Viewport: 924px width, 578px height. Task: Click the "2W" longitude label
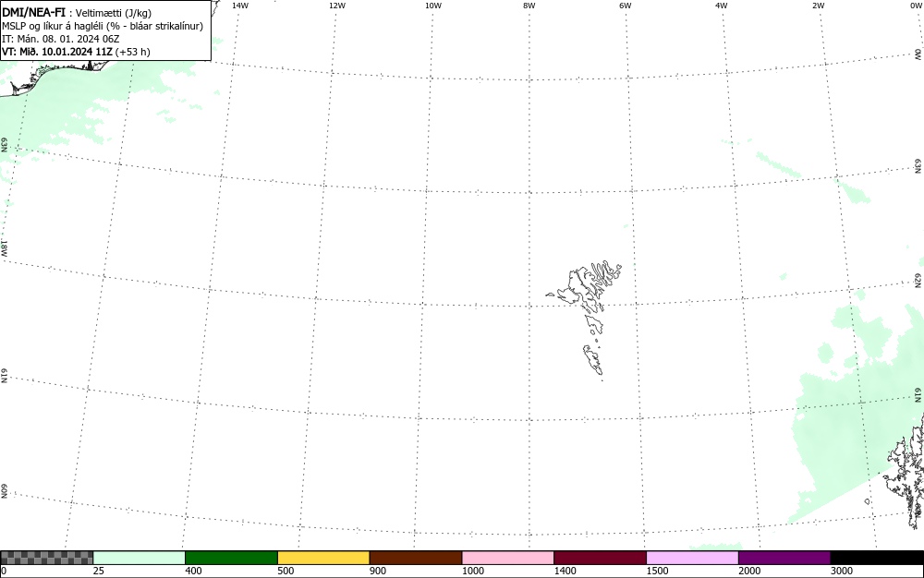[818, 6]
